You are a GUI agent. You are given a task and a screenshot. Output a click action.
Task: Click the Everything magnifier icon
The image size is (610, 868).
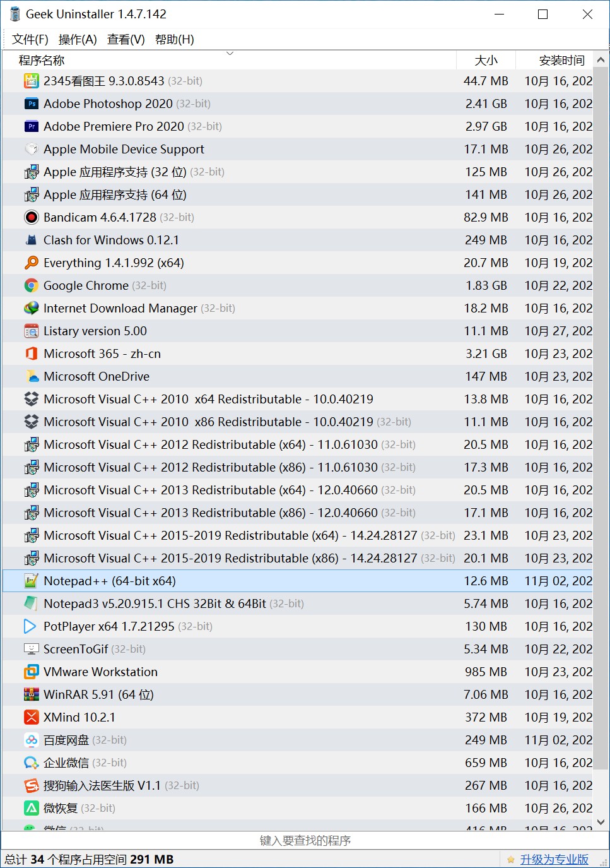(x=31, y=263)
